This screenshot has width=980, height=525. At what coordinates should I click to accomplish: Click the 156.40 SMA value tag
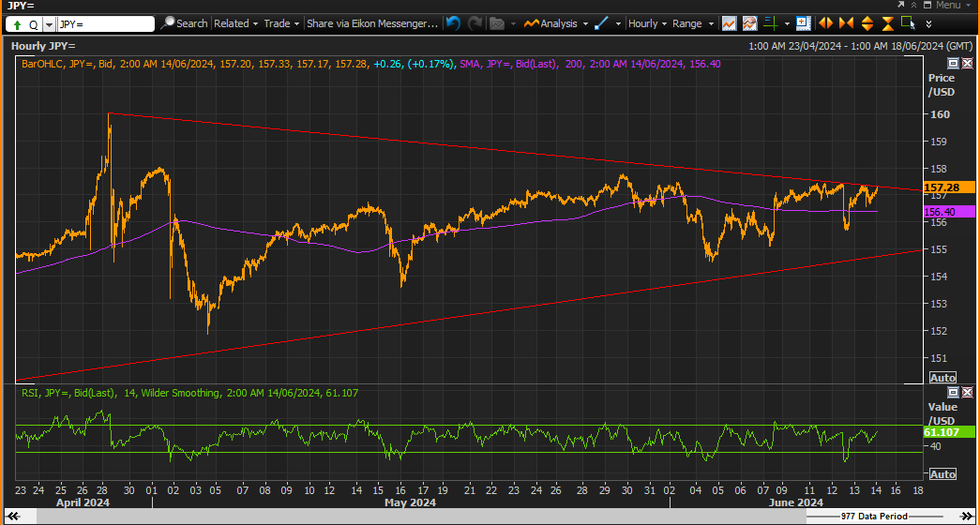[949, 212]
